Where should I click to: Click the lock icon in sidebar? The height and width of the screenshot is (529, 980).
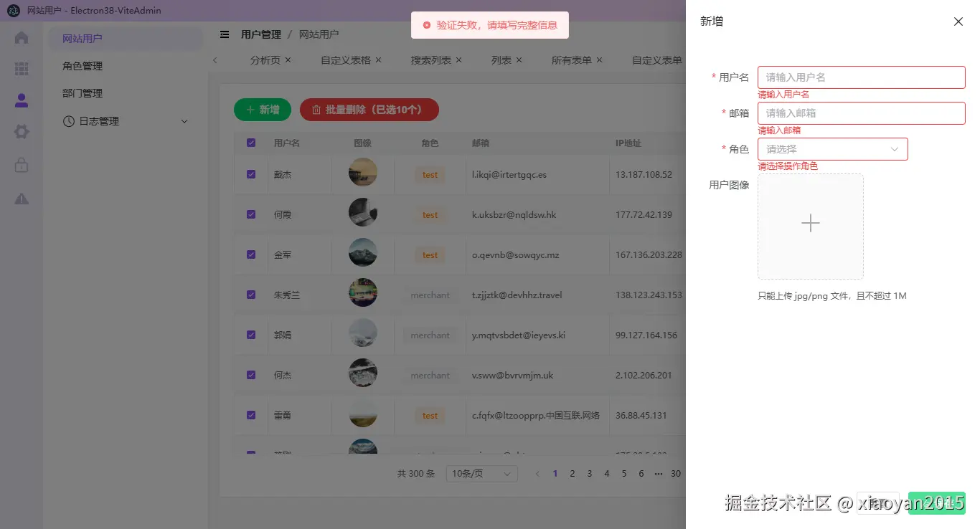pyautogui.click(x=22, y=165)
